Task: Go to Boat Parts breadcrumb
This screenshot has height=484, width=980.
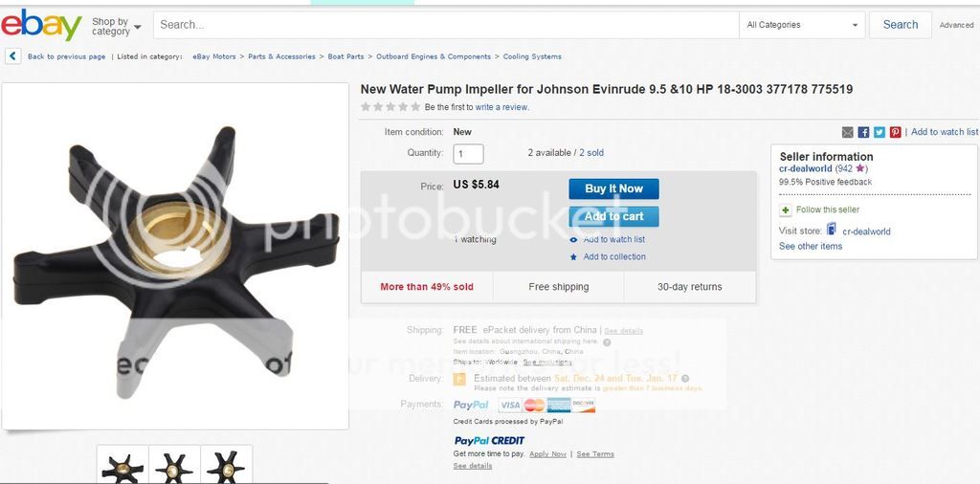Action: click(345, 56)
